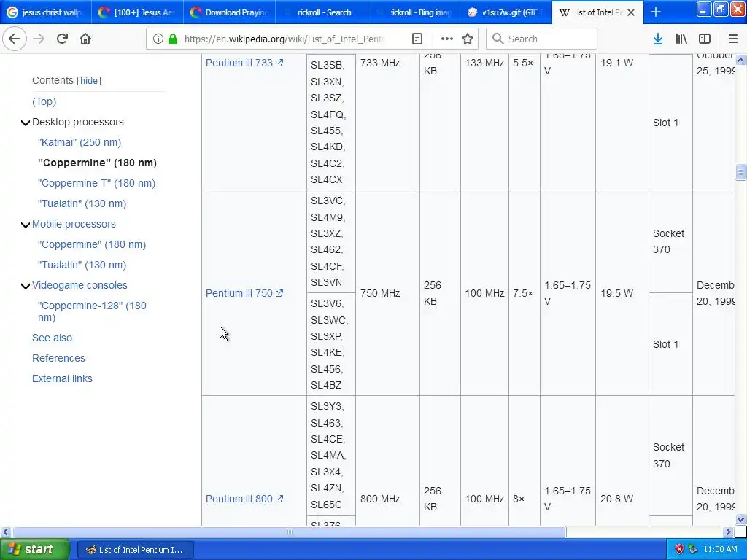Image resolution: width=747 pixels, height=560 pixels.
Task: Hide the Contents sidebar
Action: point(89,80)
